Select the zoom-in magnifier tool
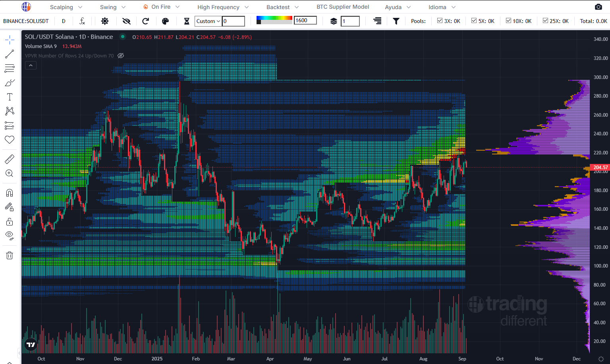This screenshot has height=364, width=610. pyautogui.click(x=10, y=173)
